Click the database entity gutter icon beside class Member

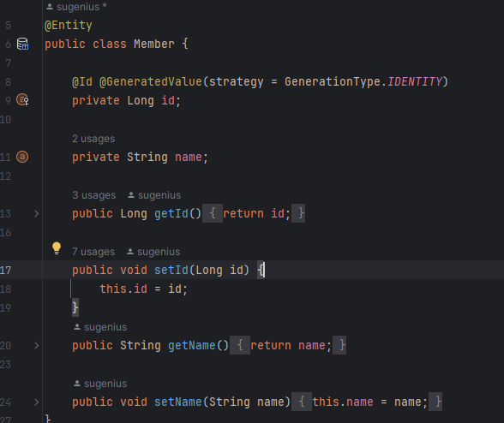click(22, 44)
